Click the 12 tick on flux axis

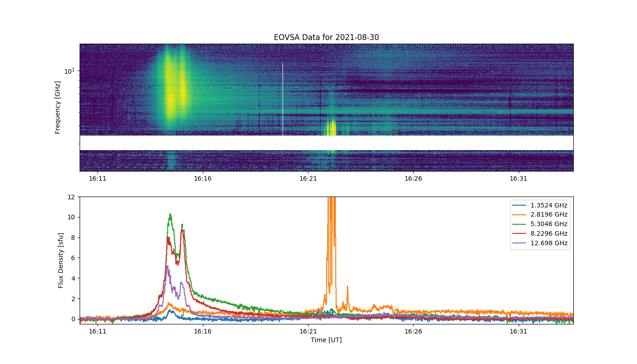point(71,197)
